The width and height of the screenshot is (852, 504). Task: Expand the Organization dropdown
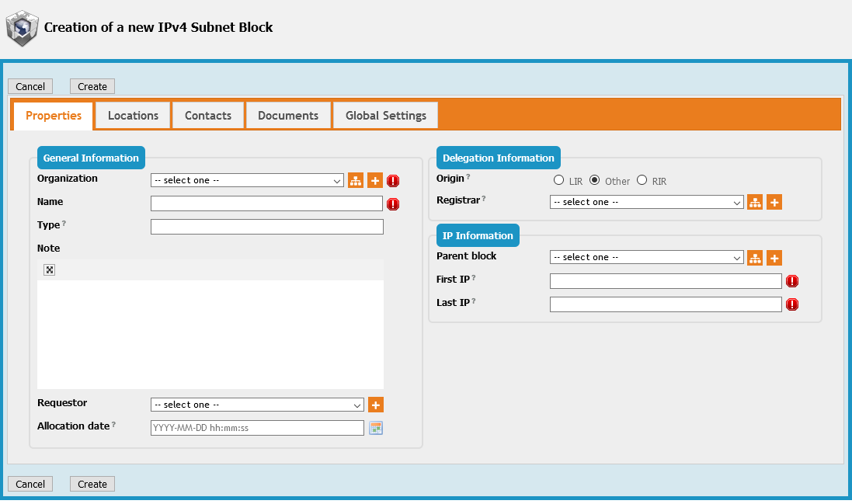(247, 180)
